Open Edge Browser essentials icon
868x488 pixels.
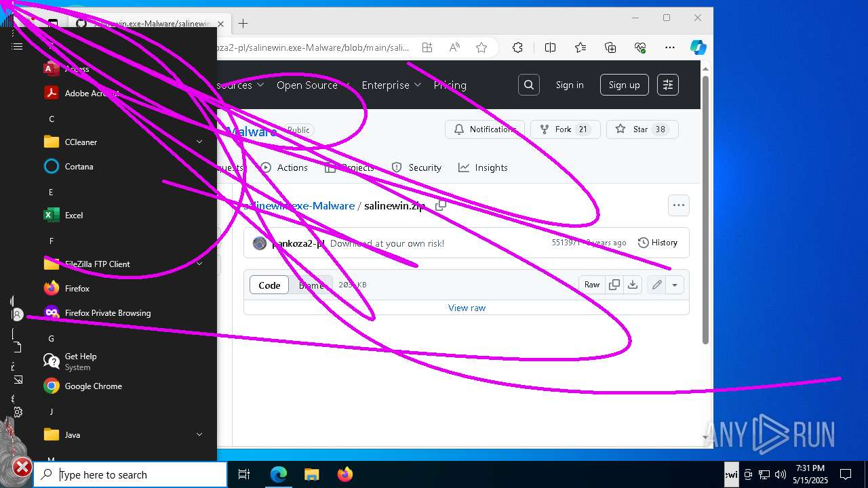640,47
